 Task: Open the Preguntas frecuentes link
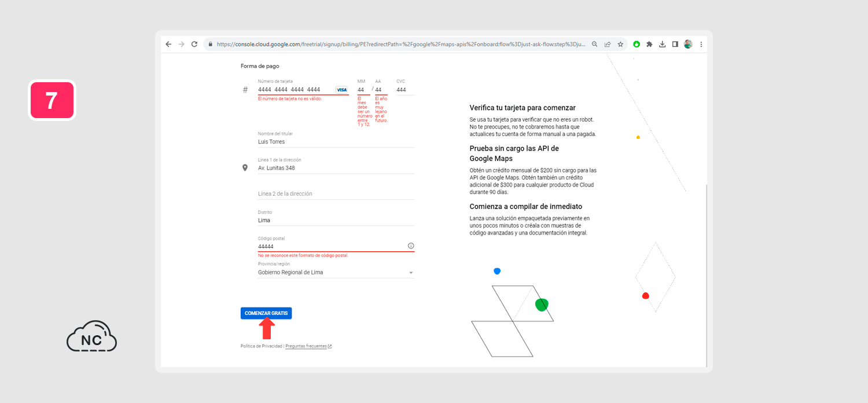pyautogui.click(x=308, y=346)
